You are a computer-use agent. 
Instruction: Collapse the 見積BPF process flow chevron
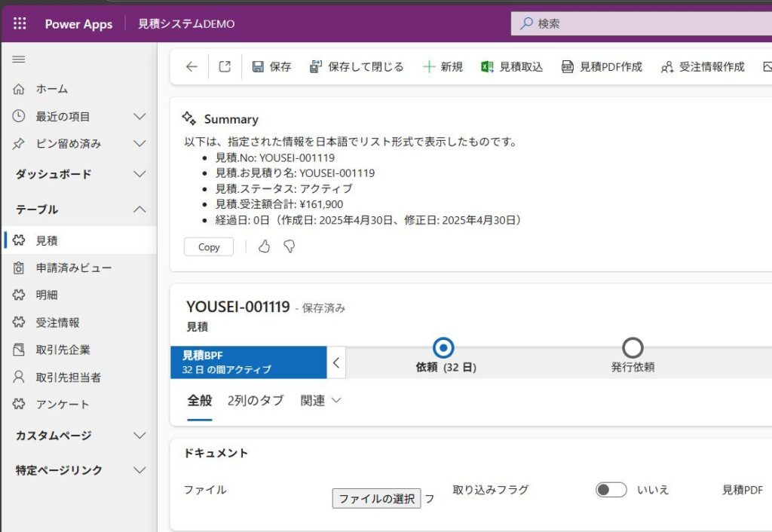tap(336, 362)
